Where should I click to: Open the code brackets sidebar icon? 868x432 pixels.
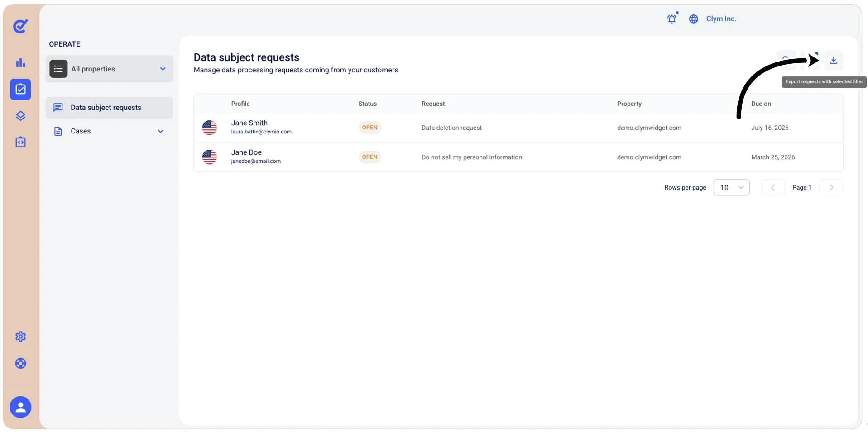[20, 142]
